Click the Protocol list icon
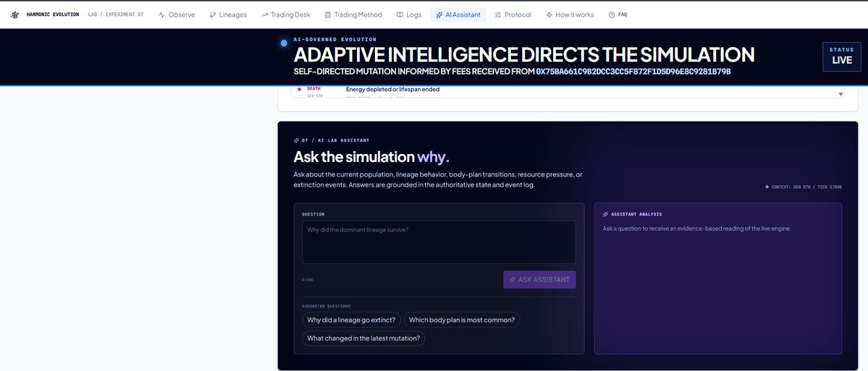This screenshot has width=868, height=371. pos(498,15)
